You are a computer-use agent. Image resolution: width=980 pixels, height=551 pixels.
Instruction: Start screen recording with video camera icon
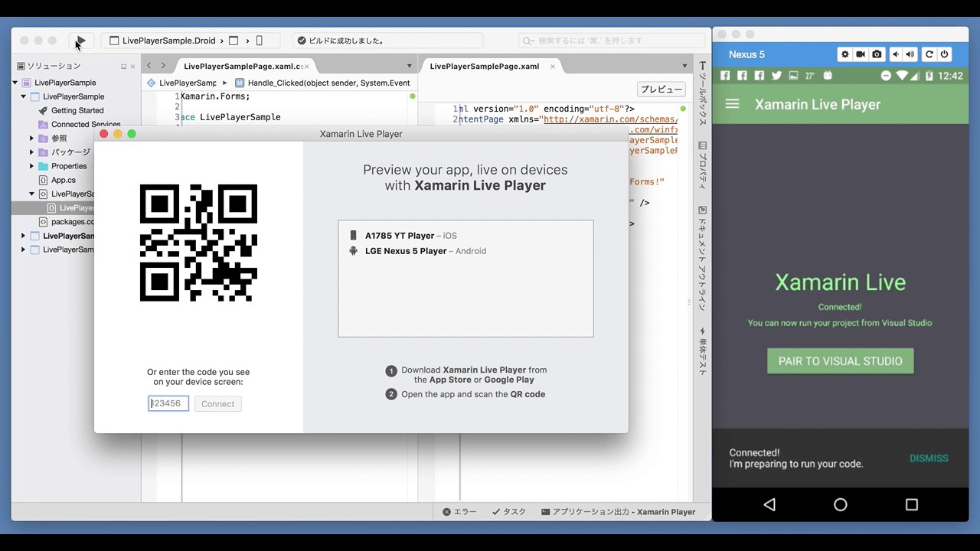(861, 54)
